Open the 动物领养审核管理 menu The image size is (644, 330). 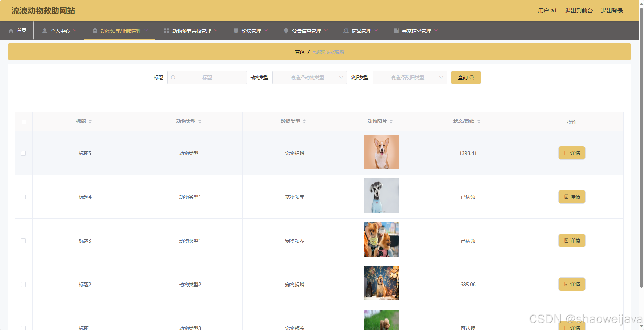(x=190, y=30)
